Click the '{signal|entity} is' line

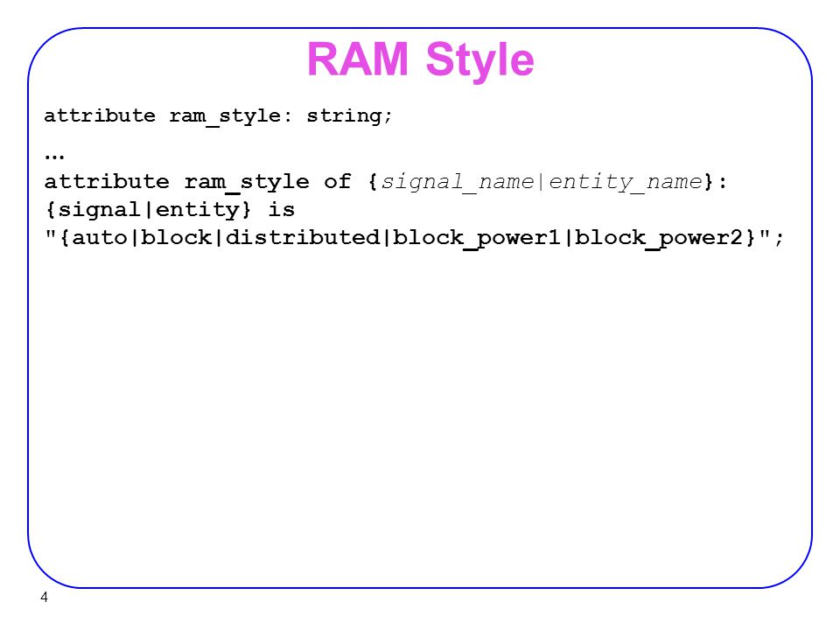[170, 210]
